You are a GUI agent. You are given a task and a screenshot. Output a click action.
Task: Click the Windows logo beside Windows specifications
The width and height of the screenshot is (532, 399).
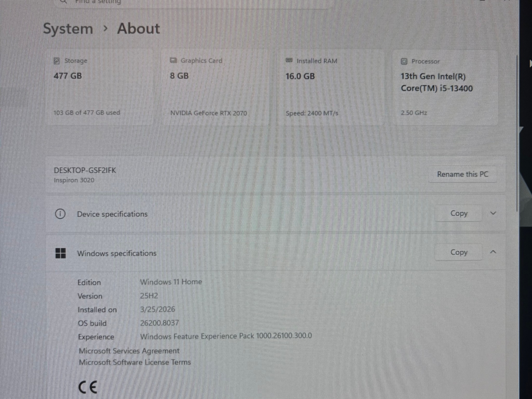click(61, 253)
